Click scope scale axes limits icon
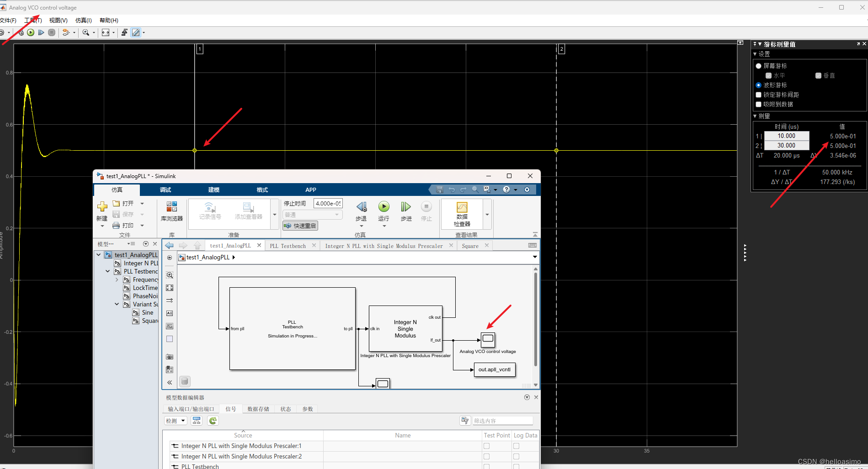 tap(106, 32)
